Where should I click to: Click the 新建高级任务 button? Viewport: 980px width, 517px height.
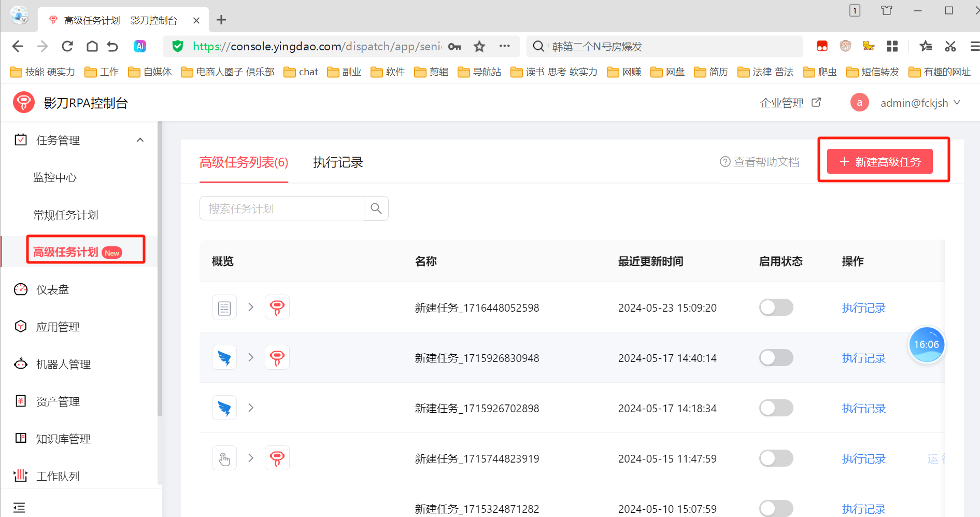point(880,162)
